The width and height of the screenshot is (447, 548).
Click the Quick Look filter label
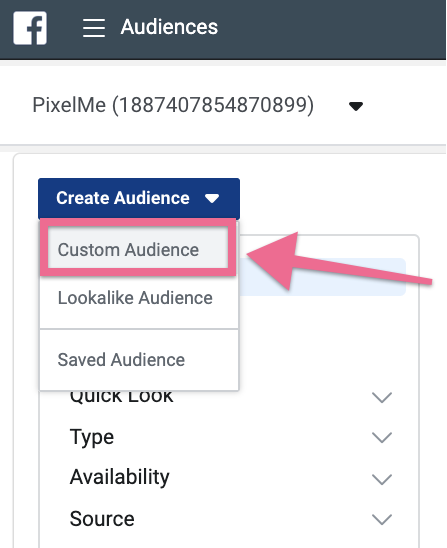tap(121, 397)
